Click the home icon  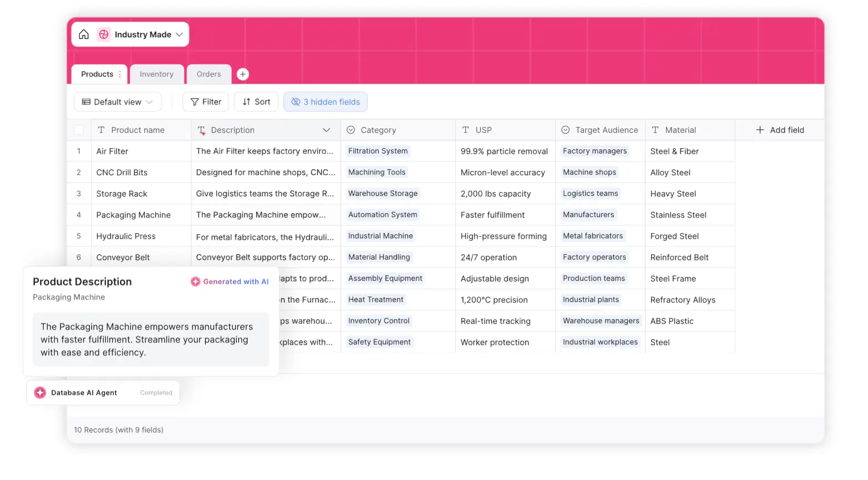(x=84, y=34)
